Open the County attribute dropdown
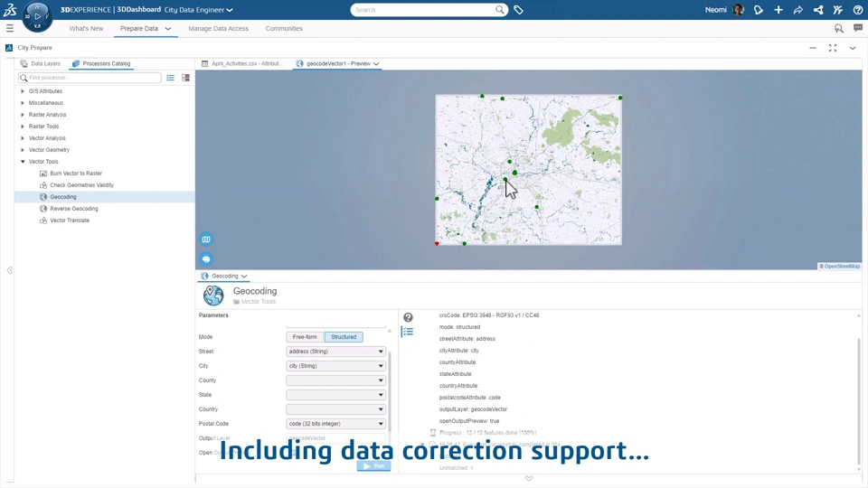 coord(335,380)
